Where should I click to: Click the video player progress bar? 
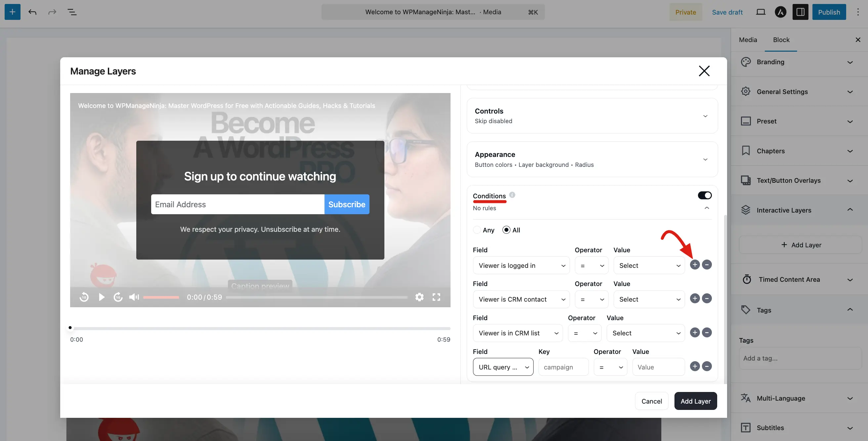(317, 297)
